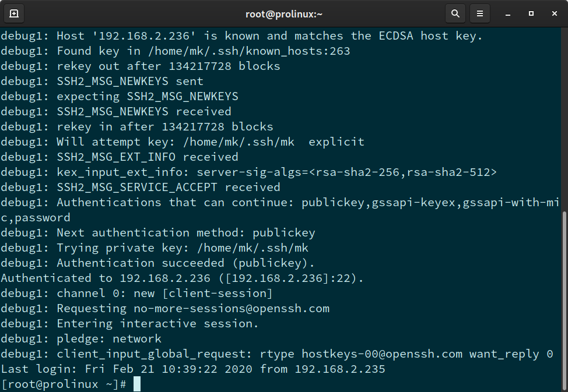Click the empty scrollbar track above the thumb

(564, 116)
